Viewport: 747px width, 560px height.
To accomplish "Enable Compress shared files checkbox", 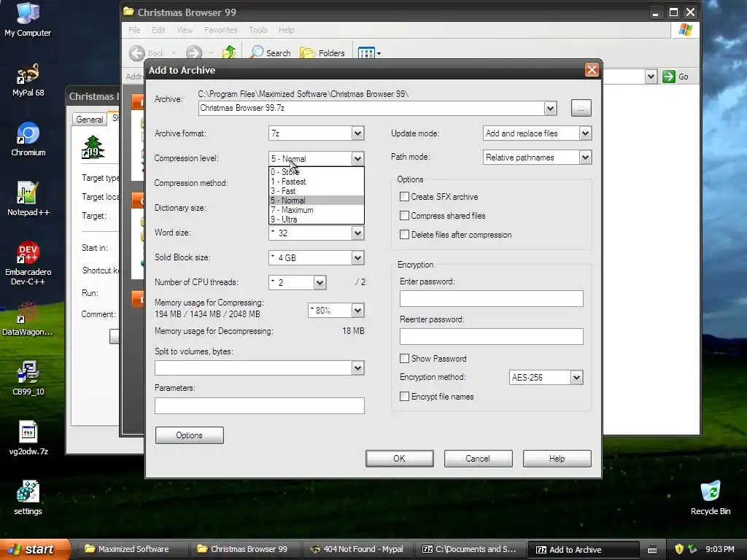I will pyautogui.click(x=404, y=216).
